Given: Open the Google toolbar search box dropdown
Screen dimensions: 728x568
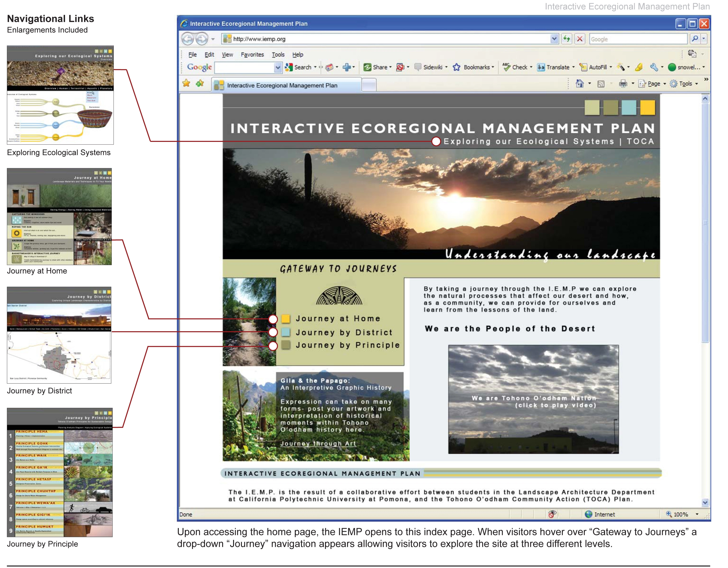Looking at the screenshot, I should [277, 68].
